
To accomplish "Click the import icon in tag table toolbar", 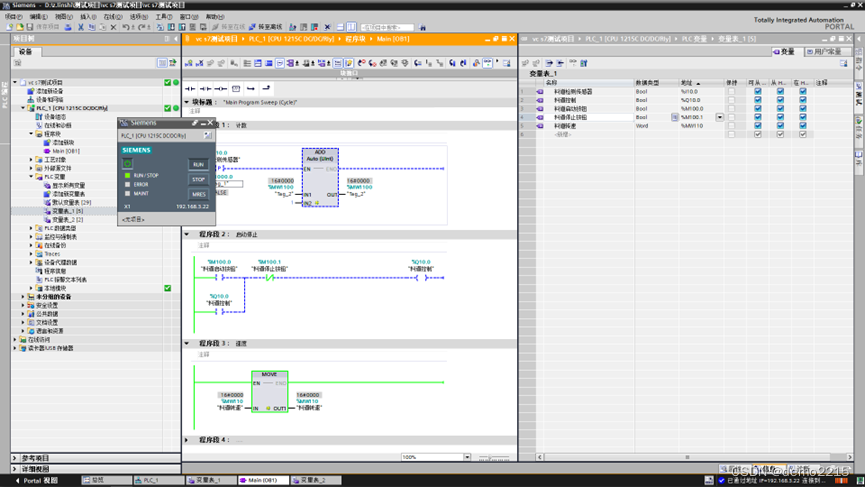I will 560,63.
